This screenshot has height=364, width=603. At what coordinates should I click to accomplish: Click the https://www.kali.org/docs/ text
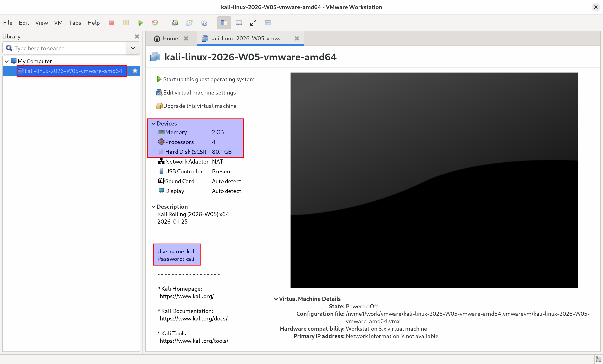(194, 318)
